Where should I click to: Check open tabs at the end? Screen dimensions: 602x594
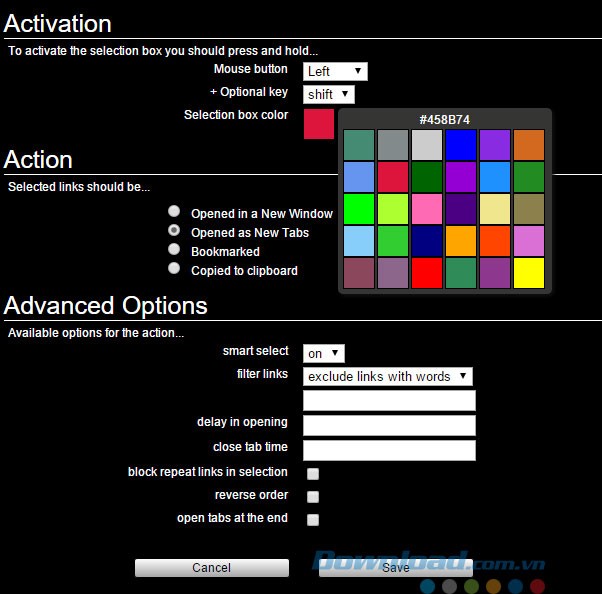click(x=313, y=520)
